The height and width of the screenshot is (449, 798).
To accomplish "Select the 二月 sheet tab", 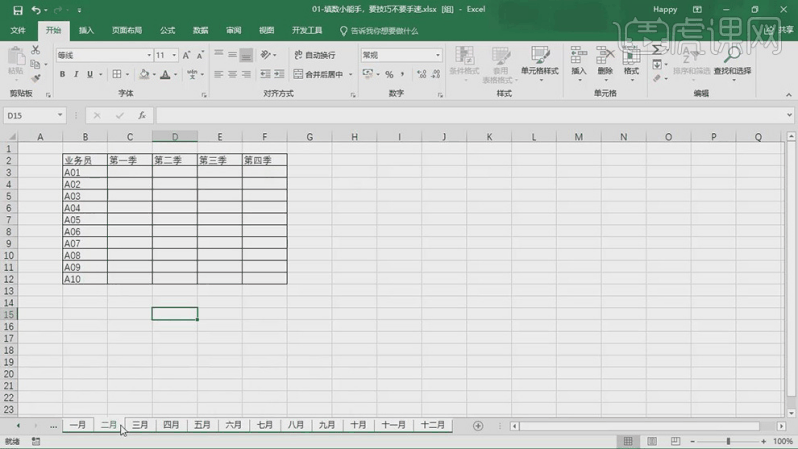I will pyautogui.click(x=109, y=425).
